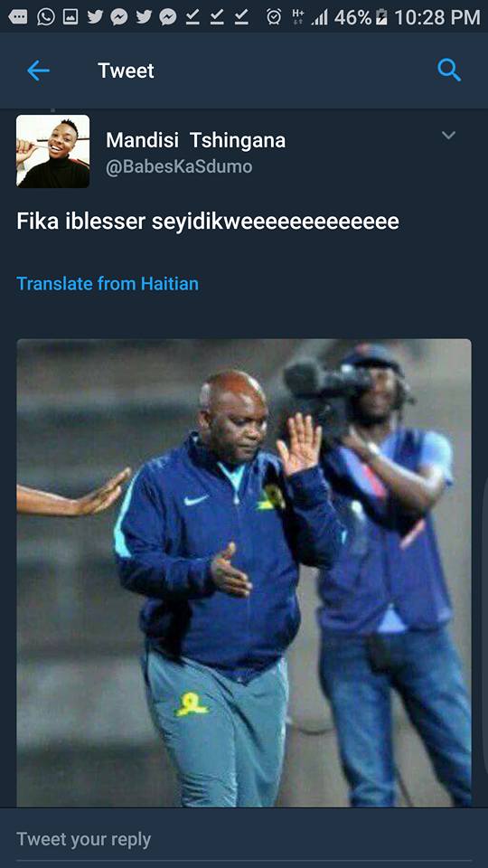Tap the message bubble notification icon
The image size is (488, 868).
[x=18, y=17]
